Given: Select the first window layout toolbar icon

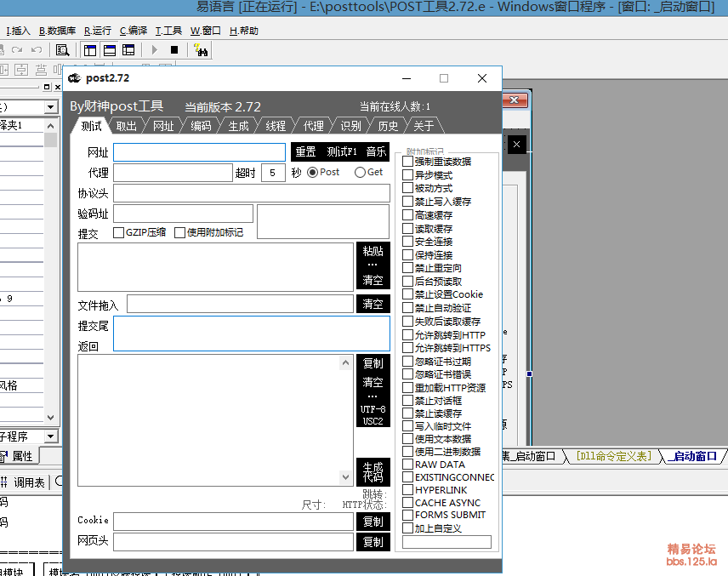Looking at the screenshot, I should tap(90, 50).
